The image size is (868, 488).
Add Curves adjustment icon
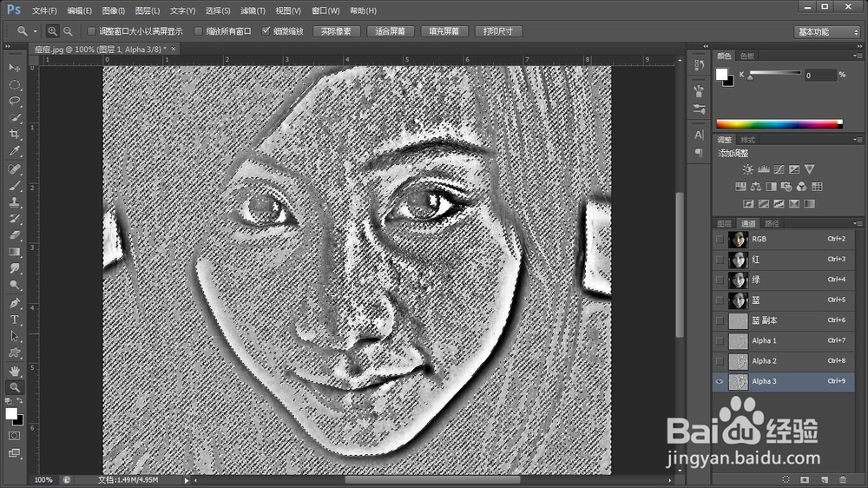pos(779,169)
